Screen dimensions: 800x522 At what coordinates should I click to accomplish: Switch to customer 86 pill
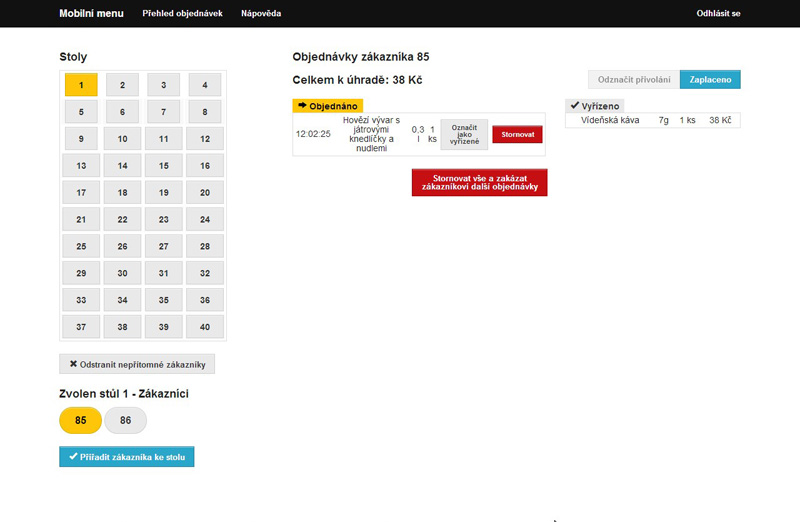point(126,421)
